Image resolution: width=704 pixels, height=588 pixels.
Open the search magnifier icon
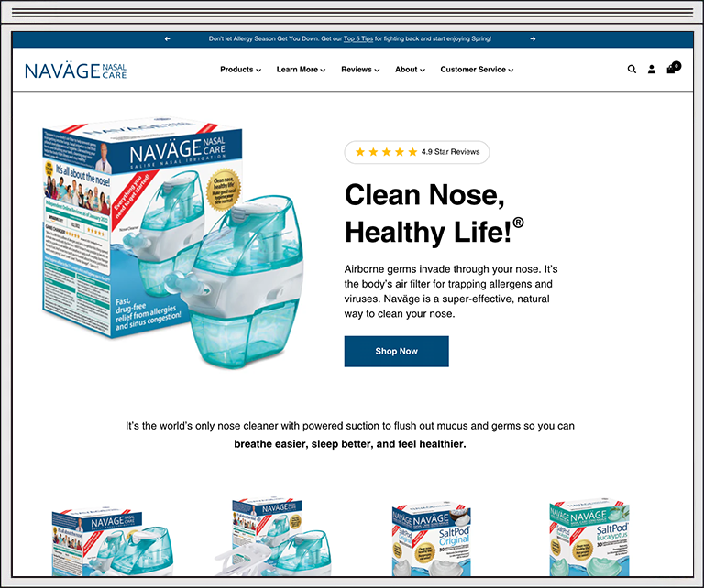point(632,69)
